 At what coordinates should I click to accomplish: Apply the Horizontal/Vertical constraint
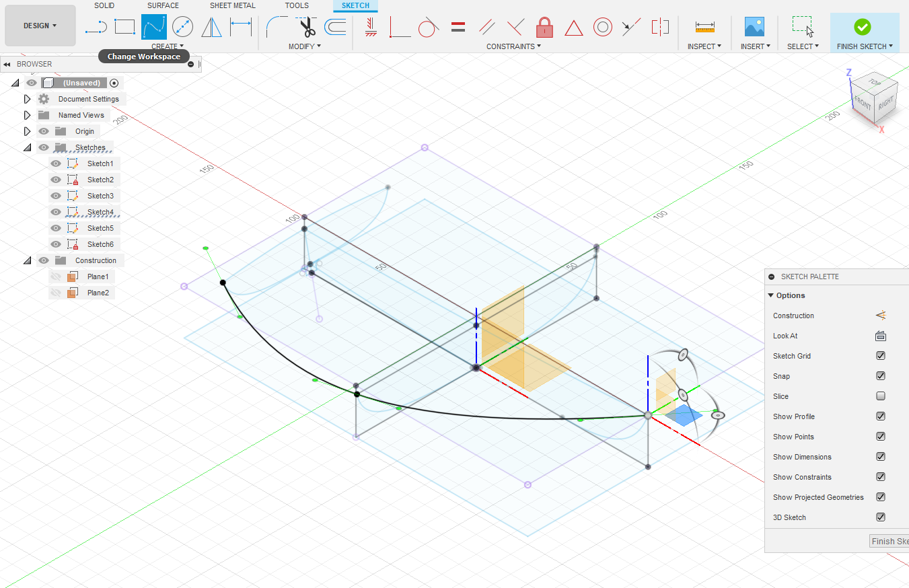pyautogui.click(x=371, y=27)
